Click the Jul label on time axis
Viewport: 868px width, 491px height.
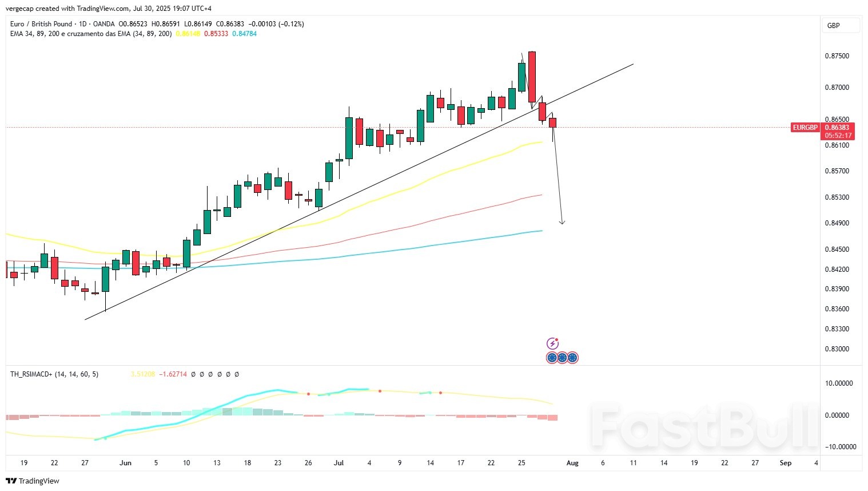[x=339, y=463]
